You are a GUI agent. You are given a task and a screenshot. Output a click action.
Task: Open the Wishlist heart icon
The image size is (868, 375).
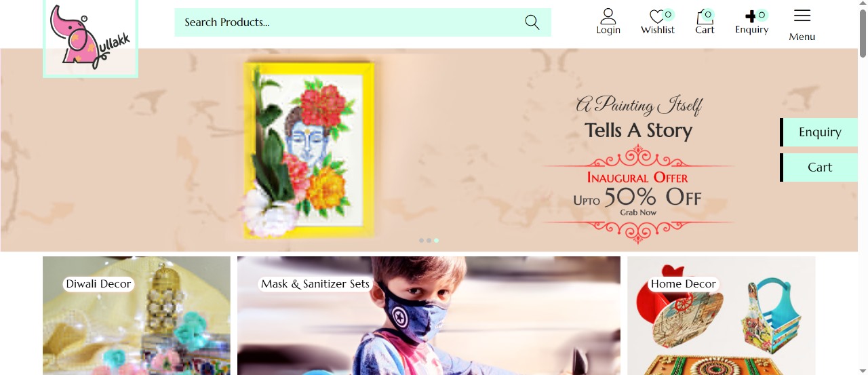click(656, 17)
